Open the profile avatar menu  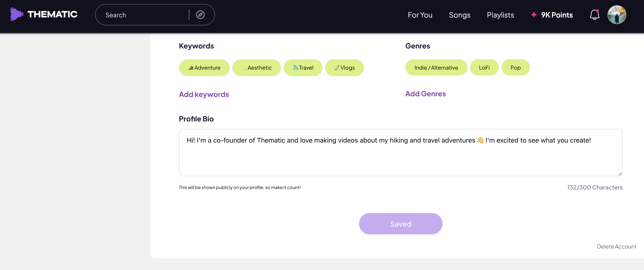click(x=616, y=15)
